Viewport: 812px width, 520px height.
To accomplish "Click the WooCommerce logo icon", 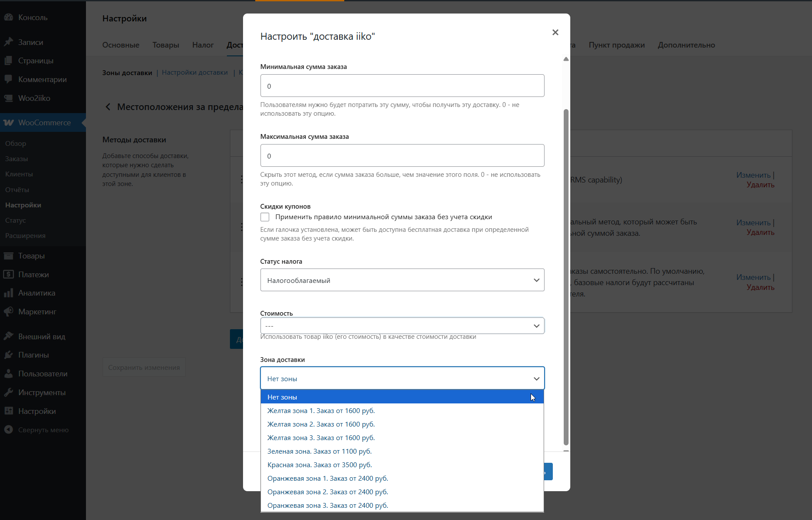I will coord(8,123).
